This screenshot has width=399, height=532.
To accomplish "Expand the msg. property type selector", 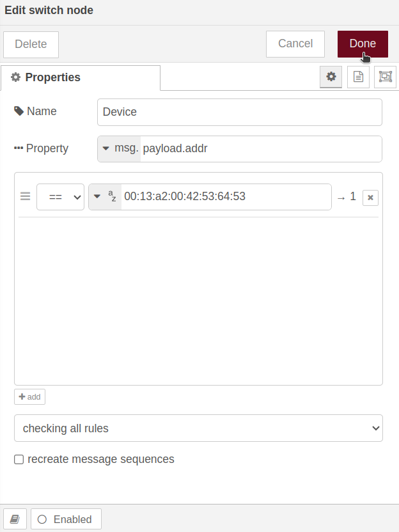I will tap(120, 148).
